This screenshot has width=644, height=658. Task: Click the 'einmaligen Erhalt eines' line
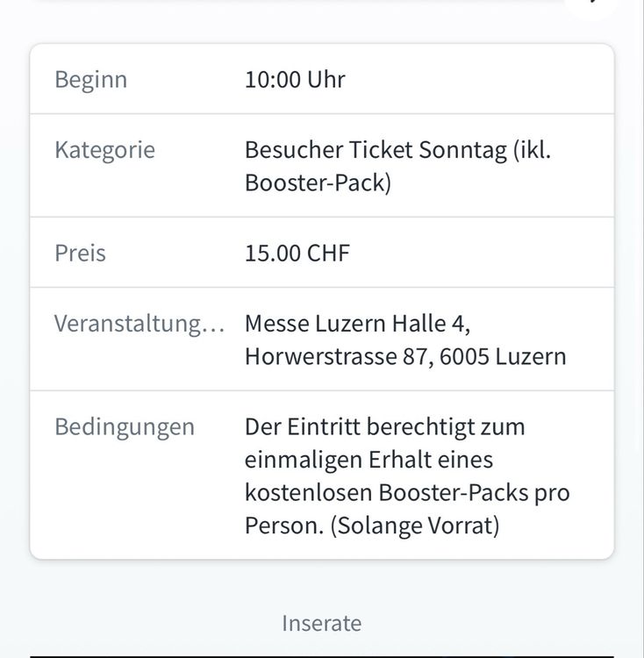coord(369,460)
